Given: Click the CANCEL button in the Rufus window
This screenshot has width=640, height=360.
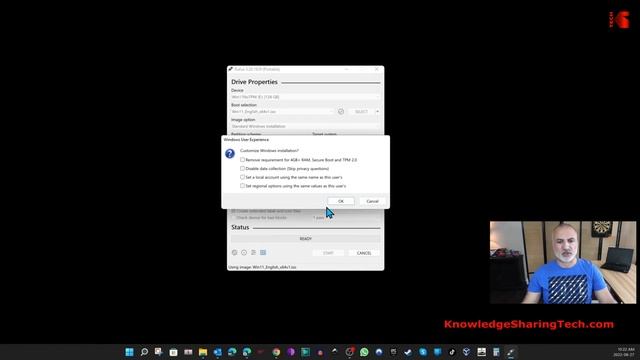Looking at the screenshot, I should pos(364,253).
